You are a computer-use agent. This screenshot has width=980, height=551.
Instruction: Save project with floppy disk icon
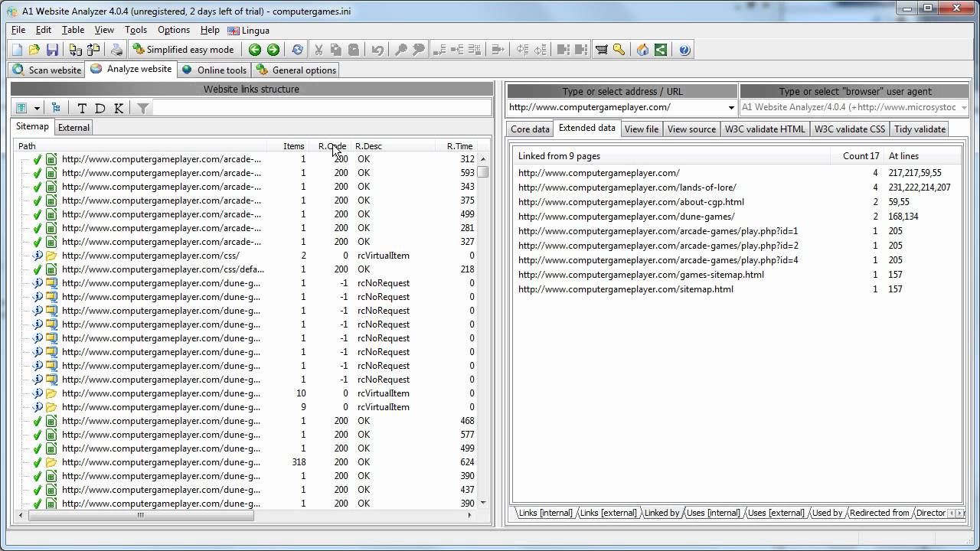point(52,50)
